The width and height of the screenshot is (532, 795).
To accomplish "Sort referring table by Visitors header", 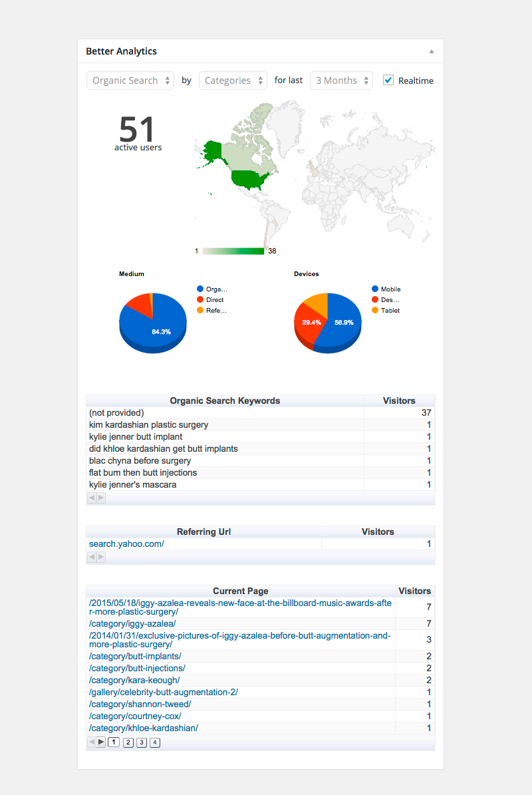I will pyautogui.click(x=378, y=532).
